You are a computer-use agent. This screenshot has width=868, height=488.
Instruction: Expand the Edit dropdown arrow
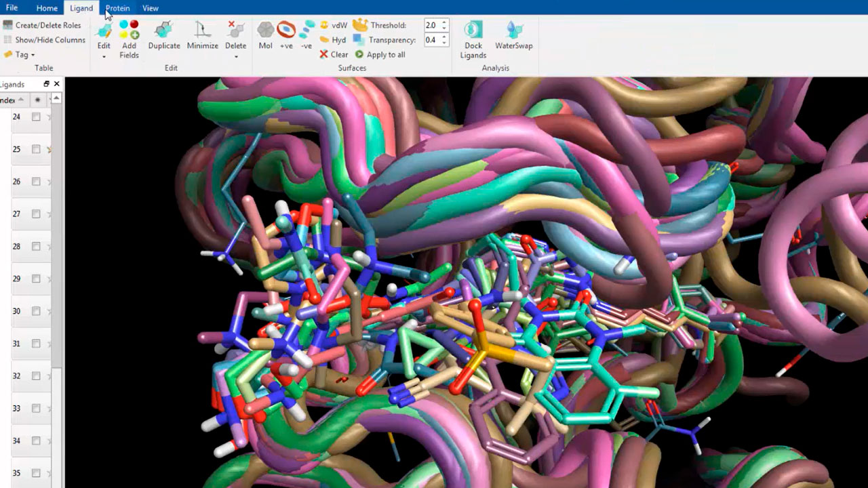coord(104,57)
